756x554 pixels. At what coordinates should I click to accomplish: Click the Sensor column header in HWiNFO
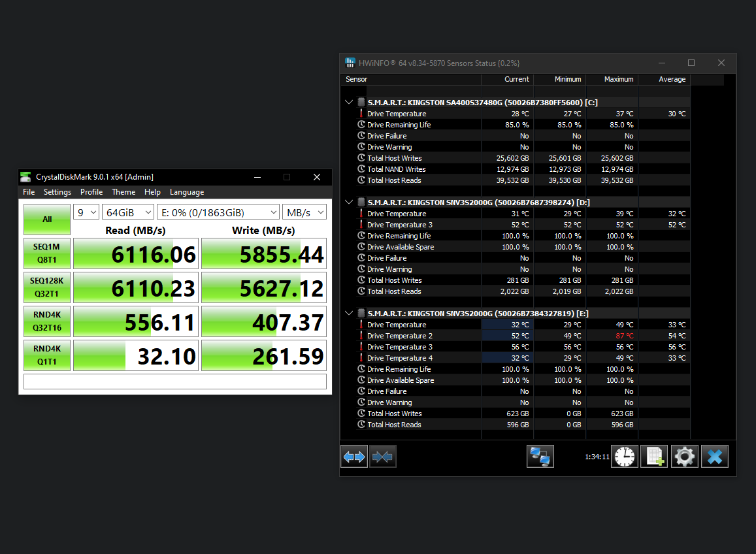411,79
